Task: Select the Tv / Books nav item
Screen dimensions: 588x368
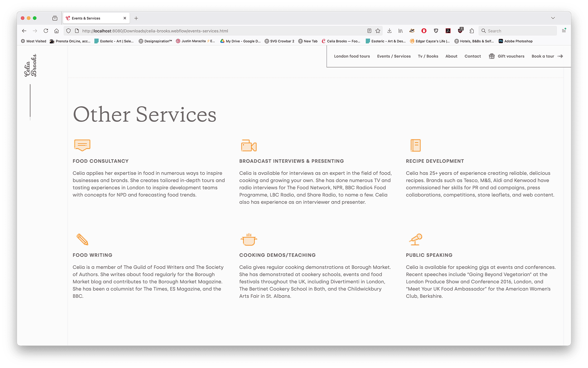Action: point(428,56)
